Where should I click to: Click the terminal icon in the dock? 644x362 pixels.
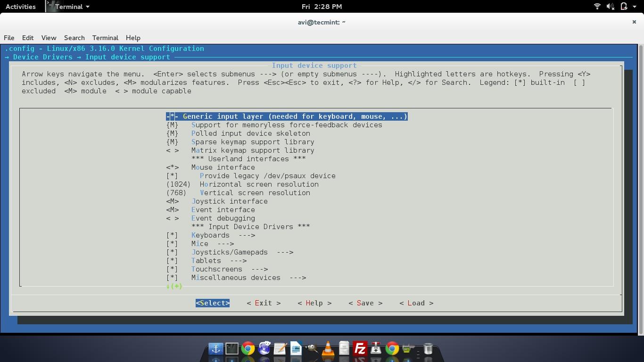click(x=231, y=349)
